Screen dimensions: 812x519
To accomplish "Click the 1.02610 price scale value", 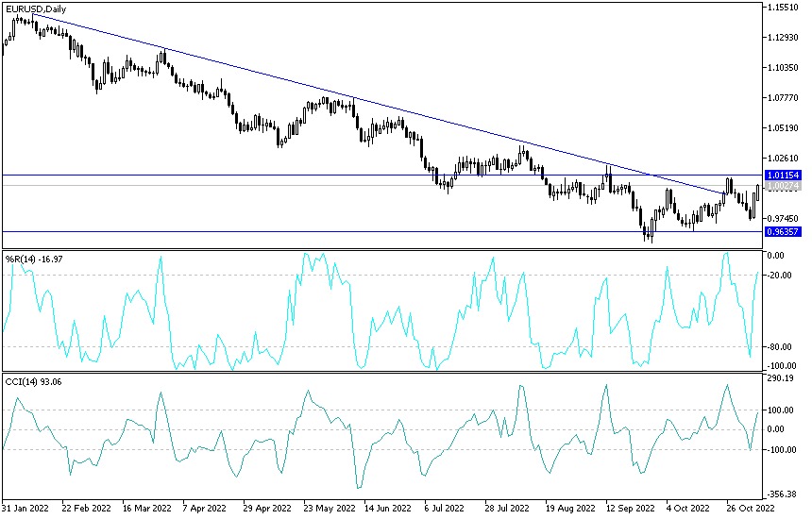I will [783, 158].
